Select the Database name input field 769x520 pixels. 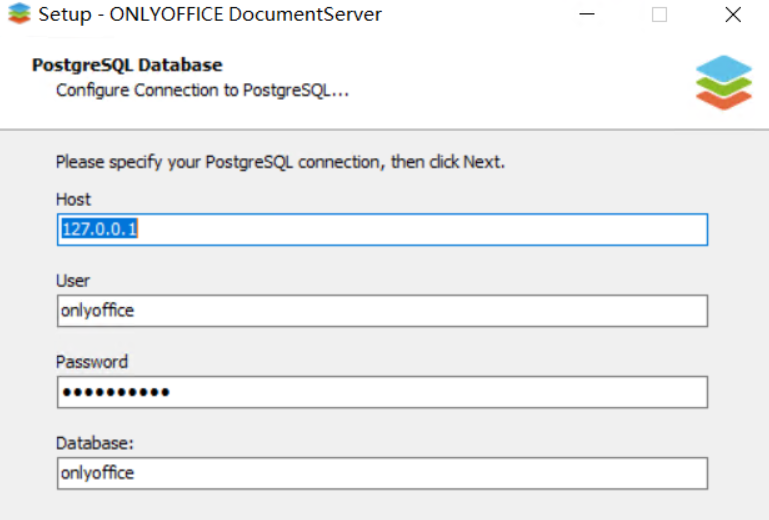382,473
